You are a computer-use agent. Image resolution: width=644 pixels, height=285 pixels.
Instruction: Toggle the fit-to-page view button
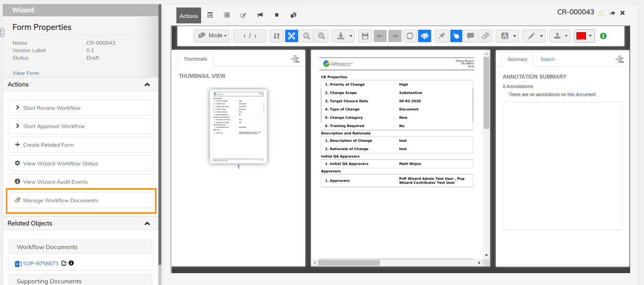point(291,36)
